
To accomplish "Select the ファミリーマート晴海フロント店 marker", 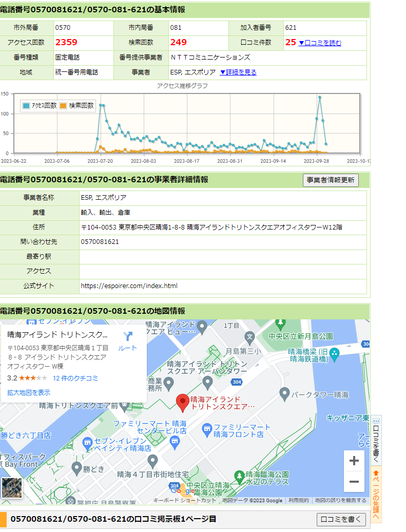I will pyautogui.click(x=207, y=430).
